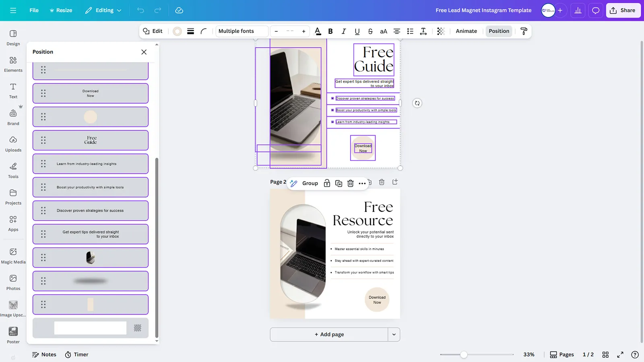Viewport: 644px width, 362px height.
Task: Open the File menu
Action: (34, 10)
